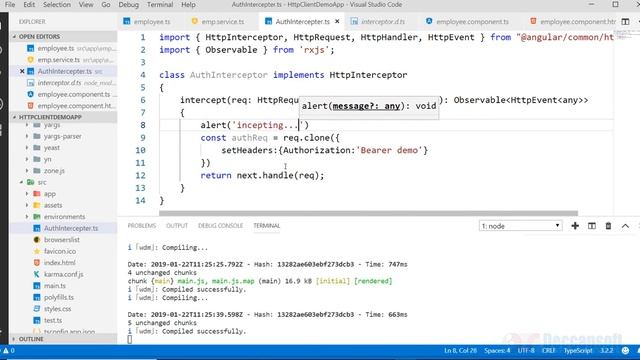Open karma.conf.js in the explorer
The width and height of the screenshot is (640, 360).
click(64, 274)
